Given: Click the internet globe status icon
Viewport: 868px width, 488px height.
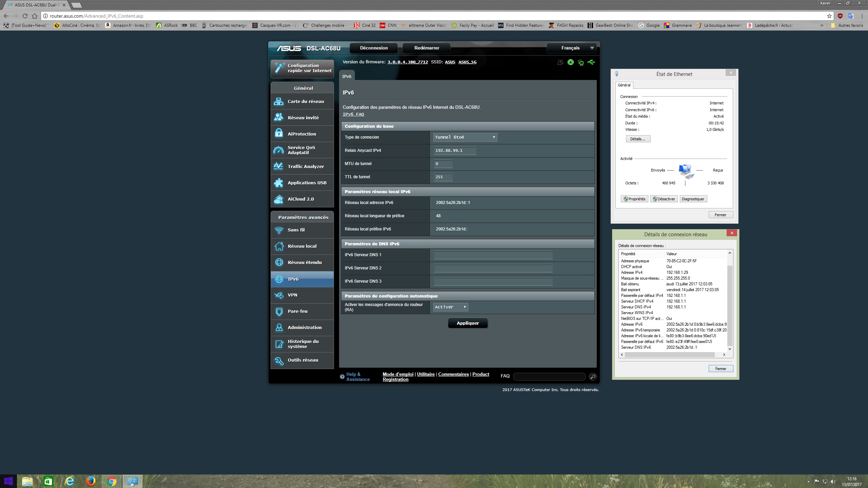Looking at the screenshot, I should click(x=571, y=62).
